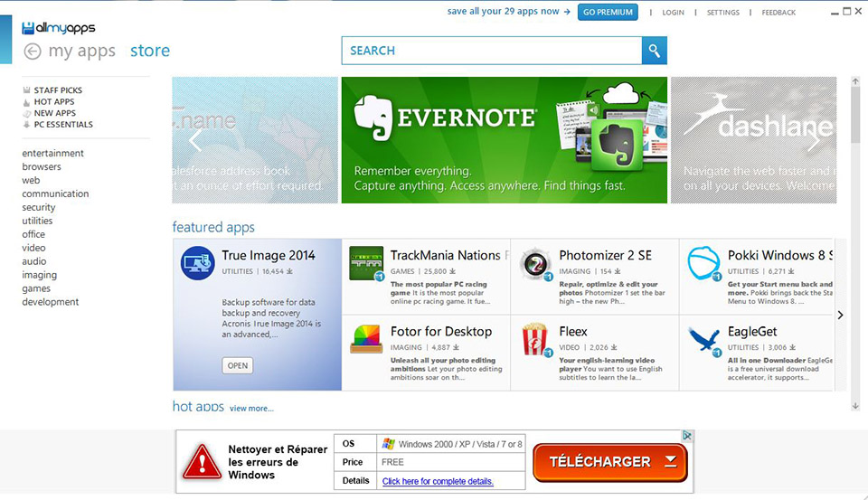
Task: Open the EagleGet eagle app icon
Action: click(x=704, y=341)
